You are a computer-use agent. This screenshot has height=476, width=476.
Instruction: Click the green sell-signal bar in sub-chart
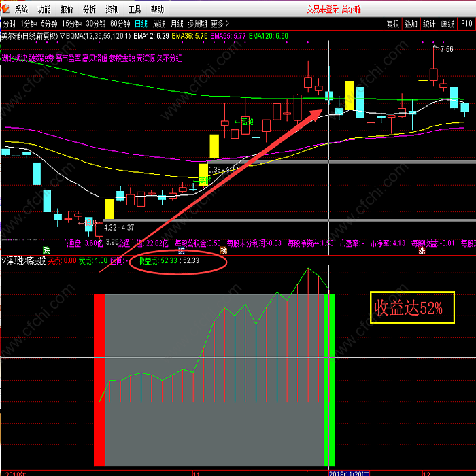click(329, 380)
